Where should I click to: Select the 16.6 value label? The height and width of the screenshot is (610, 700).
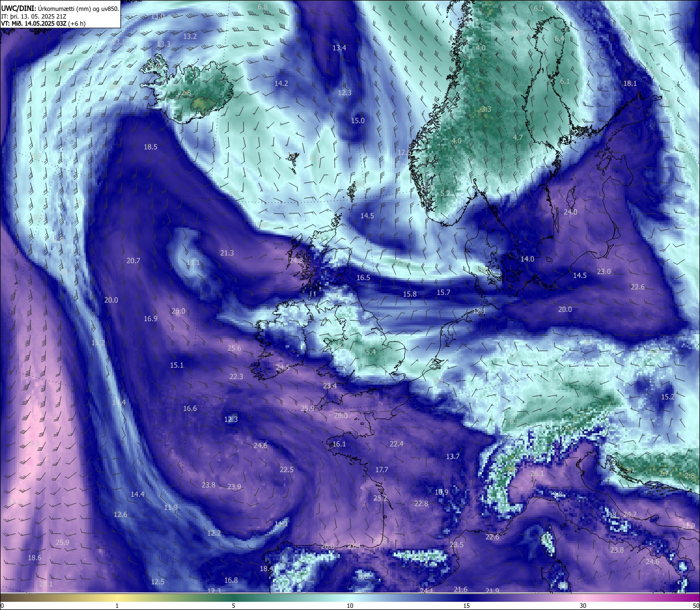[x=190, y=409]
